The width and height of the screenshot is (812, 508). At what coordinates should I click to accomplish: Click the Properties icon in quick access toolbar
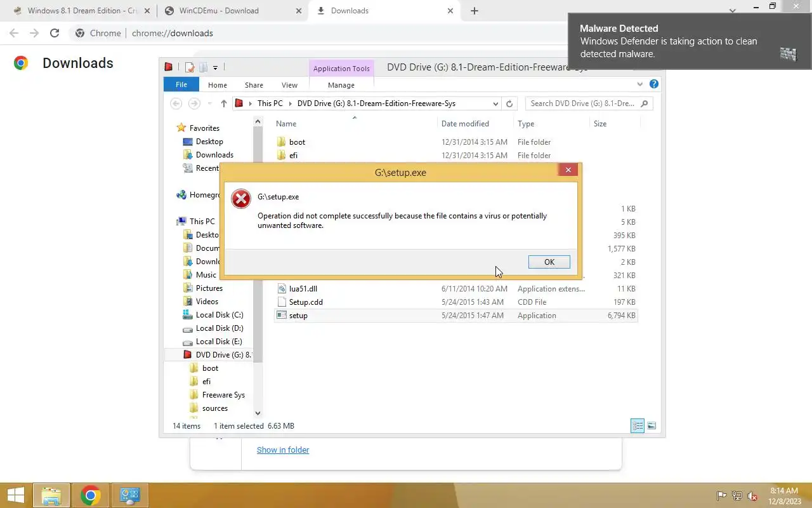coord(190,67)
